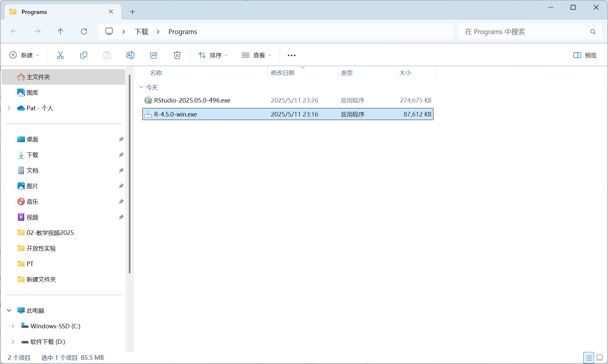This screenshot has height=364, width=608.
Task: Select RStudio-2025.05.0-496.exe file name
Action: coord(192,100)
